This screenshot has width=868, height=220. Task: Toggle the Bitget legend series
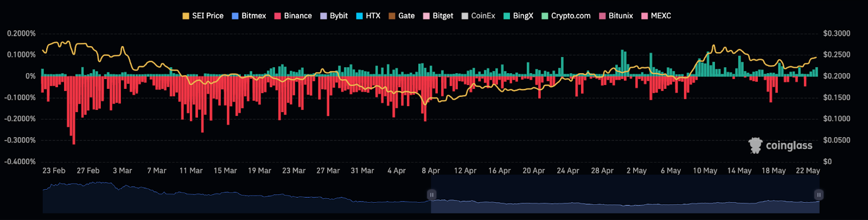[438, 16]
